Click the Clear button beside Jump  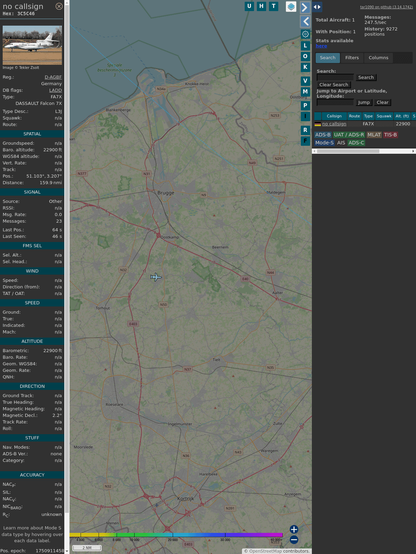click(382, 102)
